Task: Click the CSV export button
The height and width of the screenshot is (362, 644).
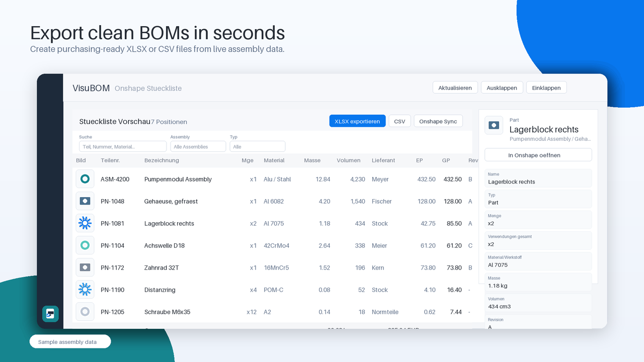Action: pos(399,121)
